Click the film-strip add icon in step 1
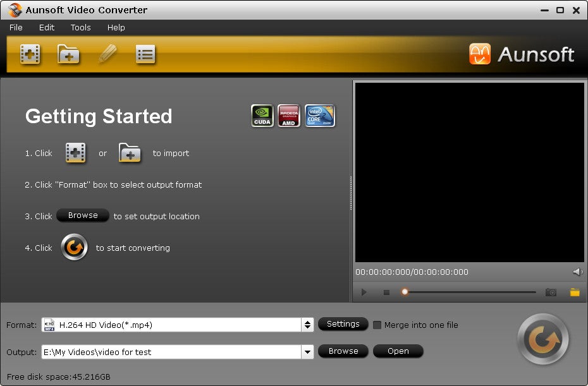The width and height of the screenshot is (588, 386). [76, 153]
